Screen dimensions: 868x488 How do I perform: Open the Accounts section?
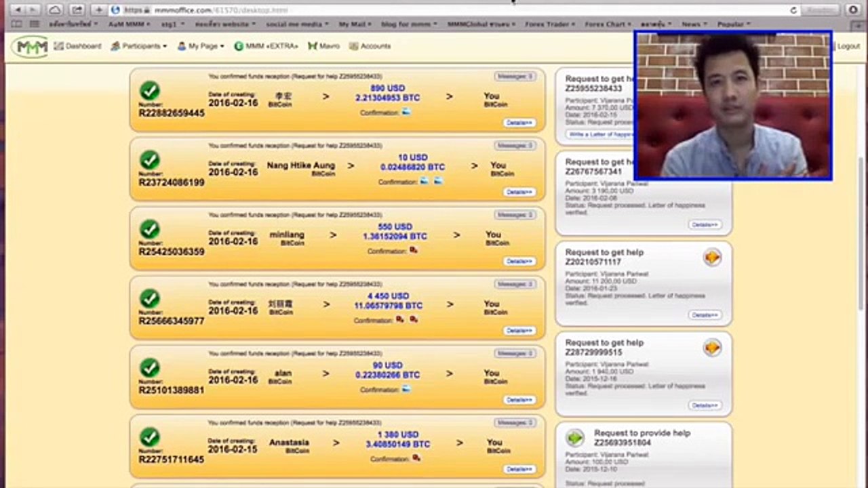pos(370,46)
